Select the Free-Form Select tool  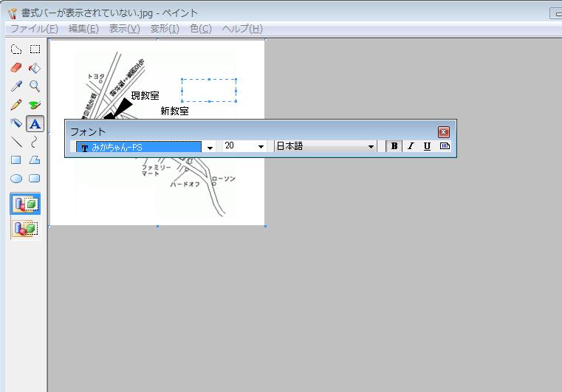16,49
